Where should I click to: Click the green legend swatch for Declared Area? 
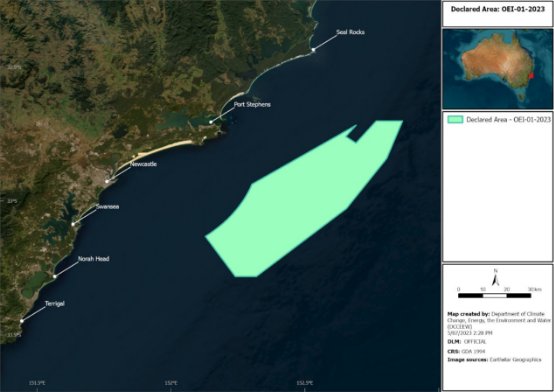point(455,119)
